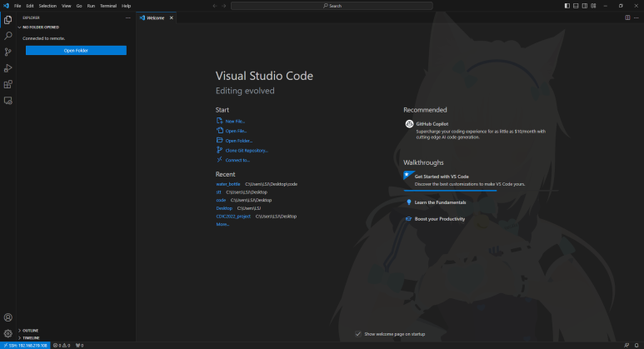Open recent folder CDIC2022_project
This screenshot has height=349, width=644.
(233, 217)
